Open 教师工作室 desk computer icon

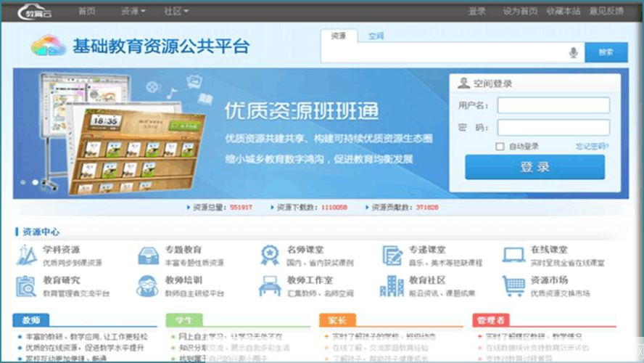click(x=270, y=286)
